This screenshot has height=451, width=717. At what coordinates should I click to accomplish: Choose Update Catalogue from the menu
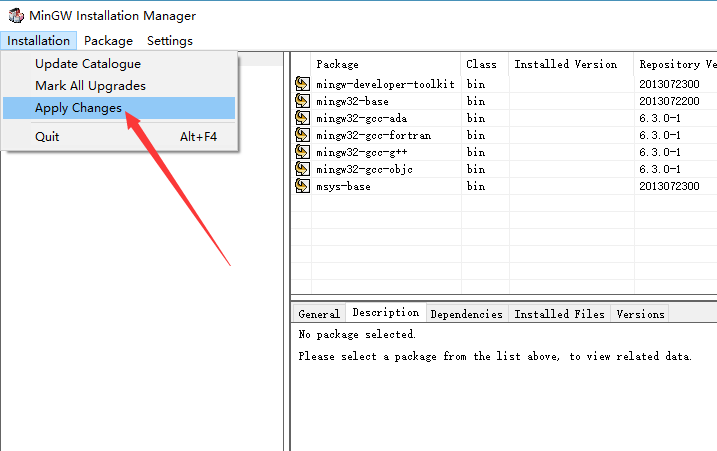point(119,64)
